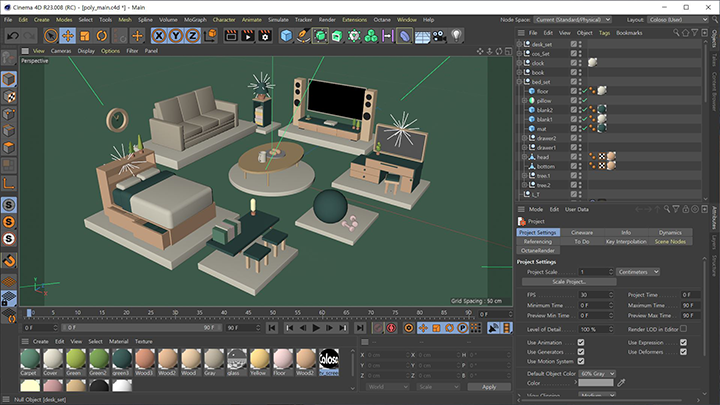Add a Camera object
The width and height of the screenshot is (720, 405).
439,36
